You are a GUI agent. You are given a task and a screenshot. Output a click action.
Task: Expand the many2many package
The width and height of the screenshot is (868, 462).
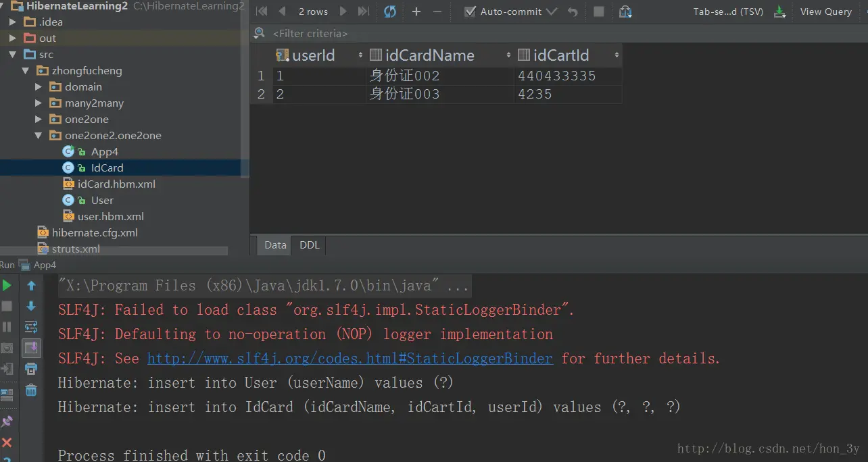39,103
